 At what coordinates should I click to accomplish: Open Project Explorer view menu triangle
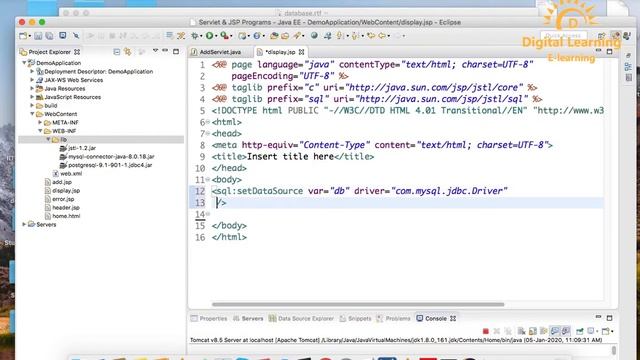[x=155, y=51]
